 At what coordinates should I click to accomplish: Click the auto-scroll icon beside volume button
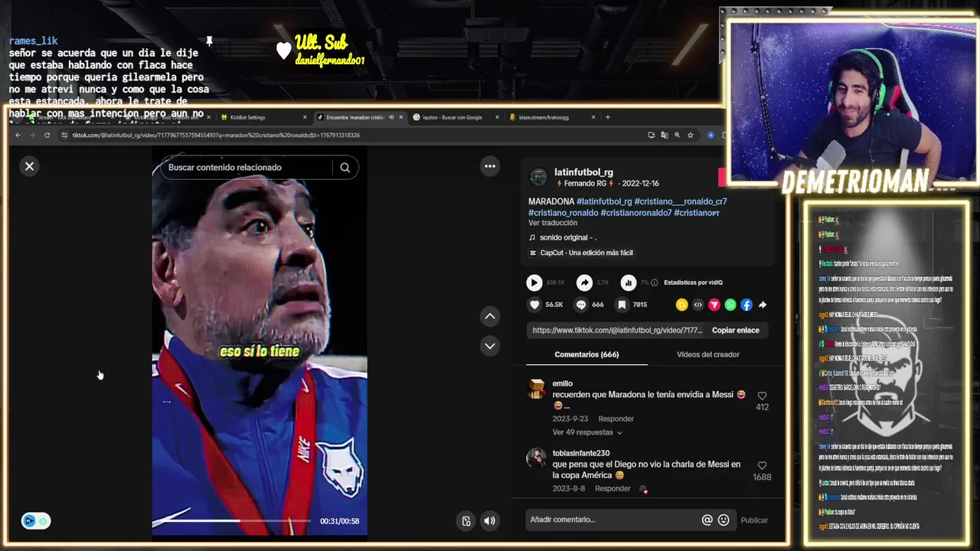coord(466,521)
